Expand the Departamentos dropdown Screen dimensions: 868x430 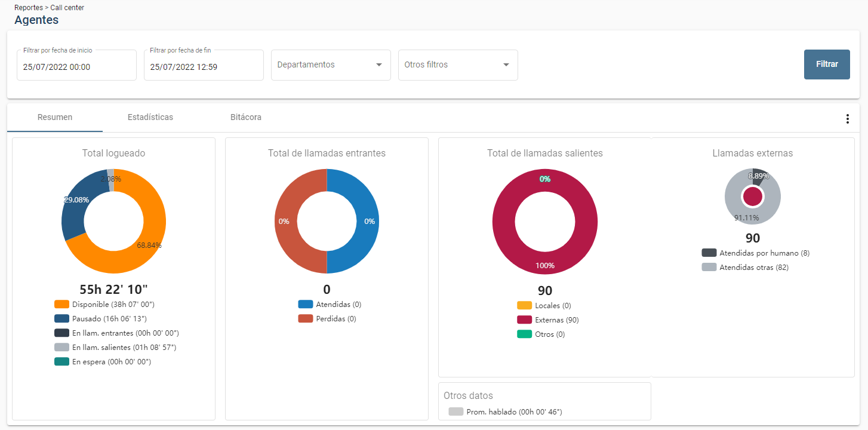pyautogui.click(x=331, y=65)
